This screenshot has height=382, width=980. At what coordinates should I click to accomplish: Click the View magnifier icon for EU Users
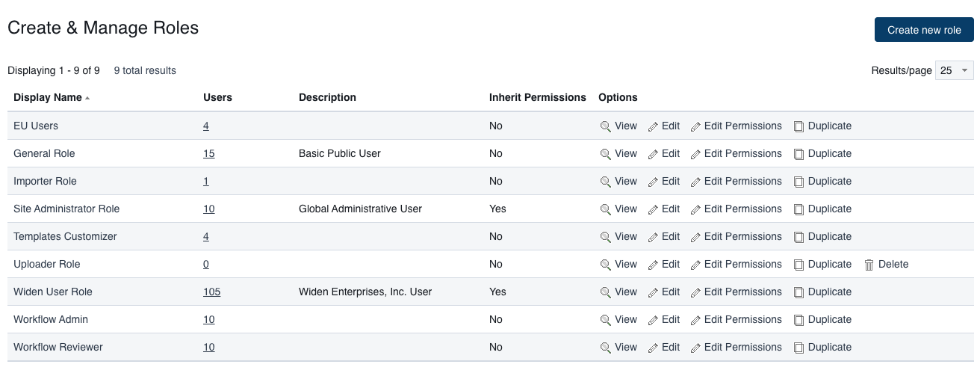tap(606, 126)
